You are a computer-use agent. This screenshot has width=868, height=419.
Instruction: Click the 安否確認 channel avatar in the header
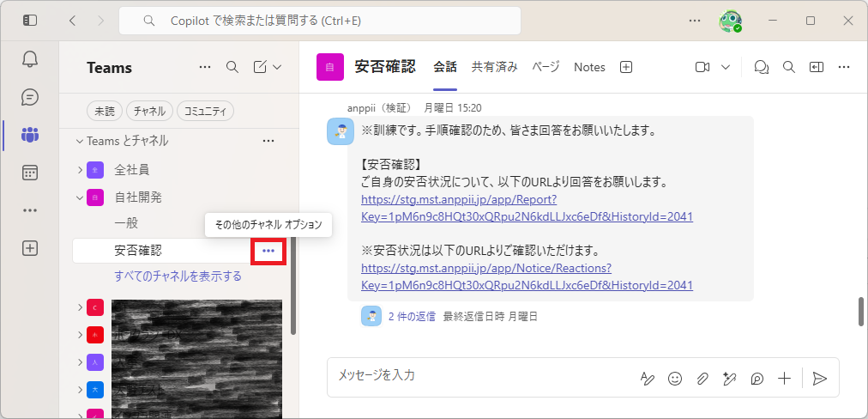(x=330, y=67)
